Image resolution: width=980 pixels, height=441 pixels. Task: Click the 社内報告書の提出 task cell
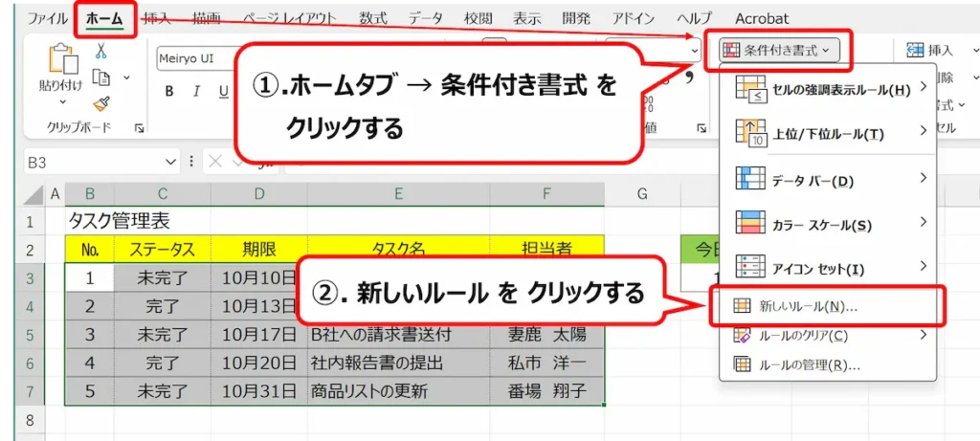click(x=399, y=363)
